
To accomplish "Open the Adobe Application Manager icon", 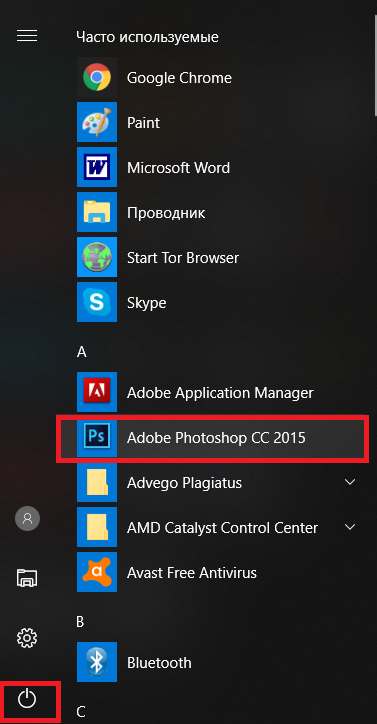I will click(97, 392).
